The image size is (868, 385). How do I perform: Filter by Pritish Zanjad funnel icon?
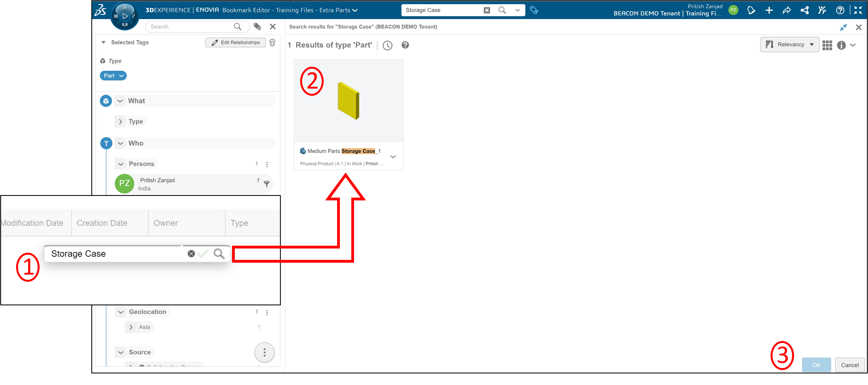(267, 184)
